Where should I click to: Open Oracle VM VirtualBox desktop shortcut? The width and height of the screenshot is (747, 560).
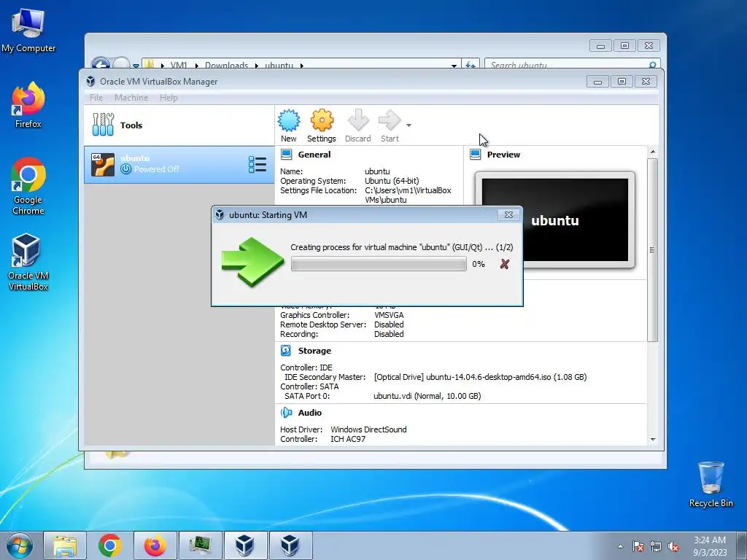(x=28, y=262)
